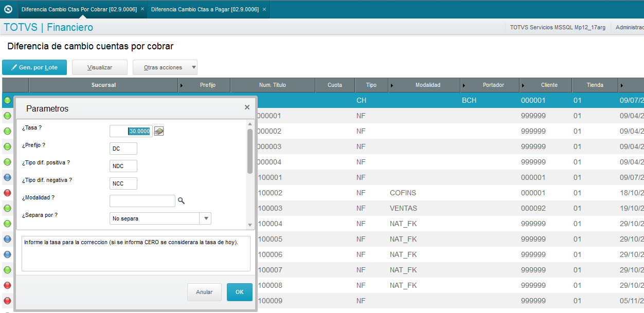
Task: Click the Cuota column header
Action: (x=335, y=85)
